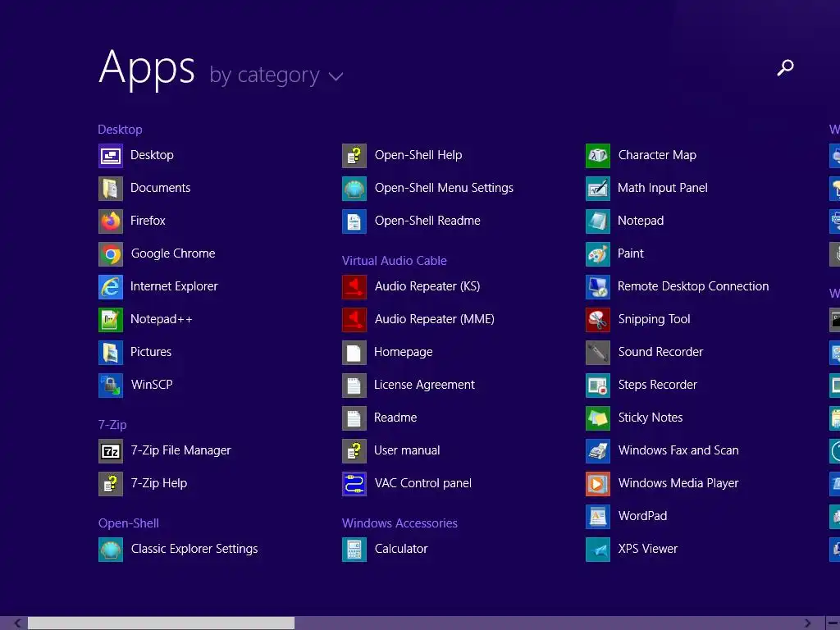This screenshot has height=630, width=840.
Task: Open the Open-Shell Help icon
Action: coord(354,156)
